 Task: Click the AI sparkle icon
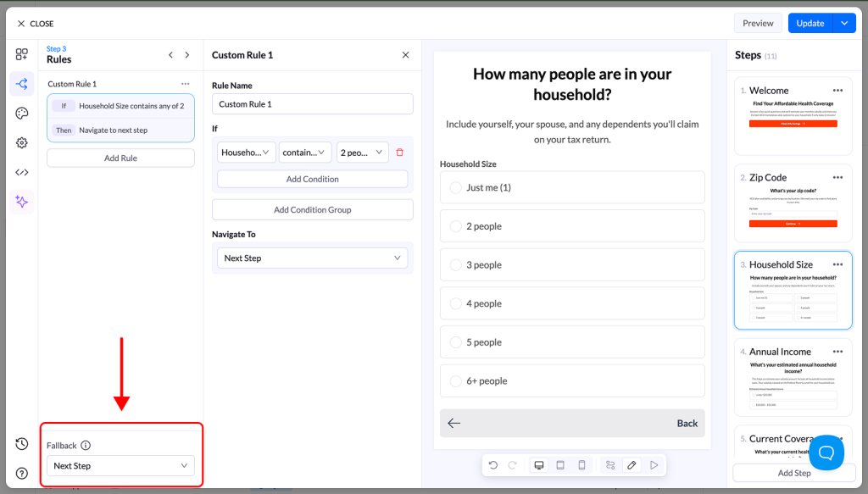21,202
